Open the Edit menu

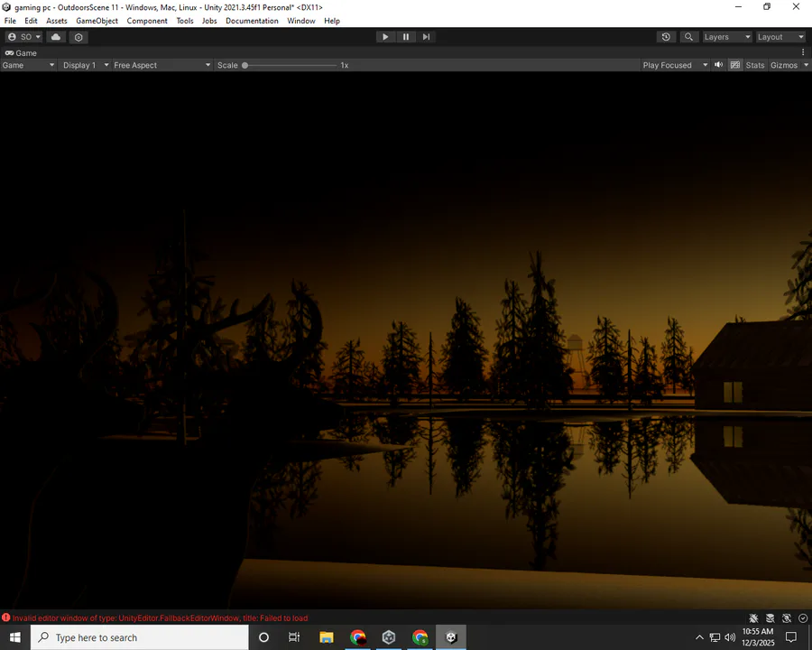(31, 21)
